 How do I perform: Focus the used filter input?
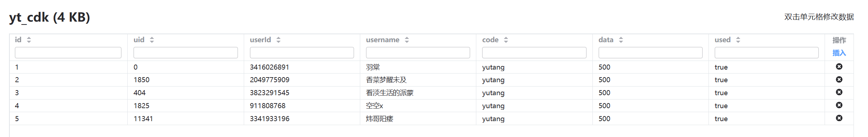[x=767, y=53]
